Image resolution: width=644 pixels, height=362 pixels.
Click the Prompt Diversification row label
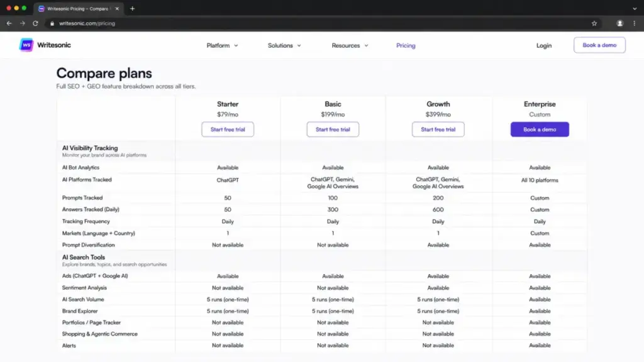tap(88, 245)
